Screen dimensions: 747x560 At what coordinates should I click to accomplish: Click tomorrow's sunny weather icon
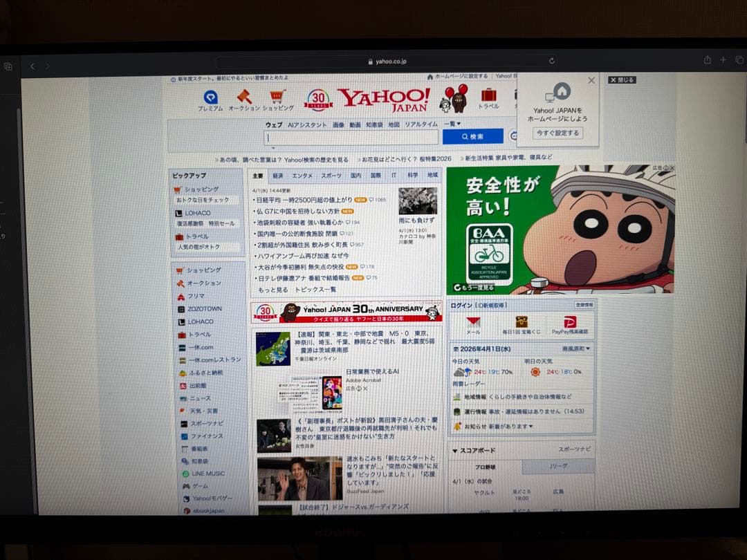coord(535,372)
